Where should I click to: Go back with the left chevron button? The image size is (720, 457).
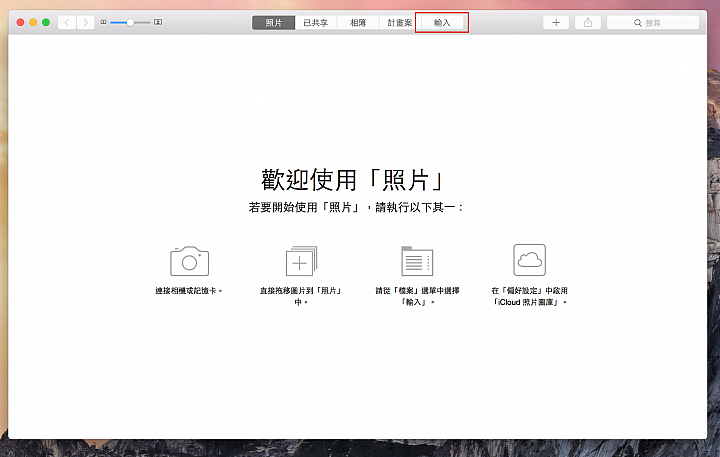point(67,23)
